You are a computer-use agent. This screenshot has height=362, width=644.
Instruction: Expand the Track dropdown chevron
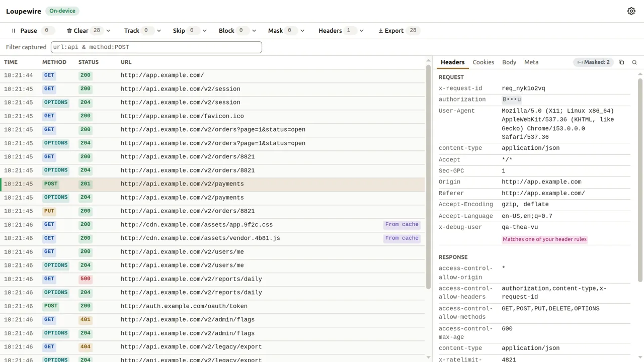(159, 31)
